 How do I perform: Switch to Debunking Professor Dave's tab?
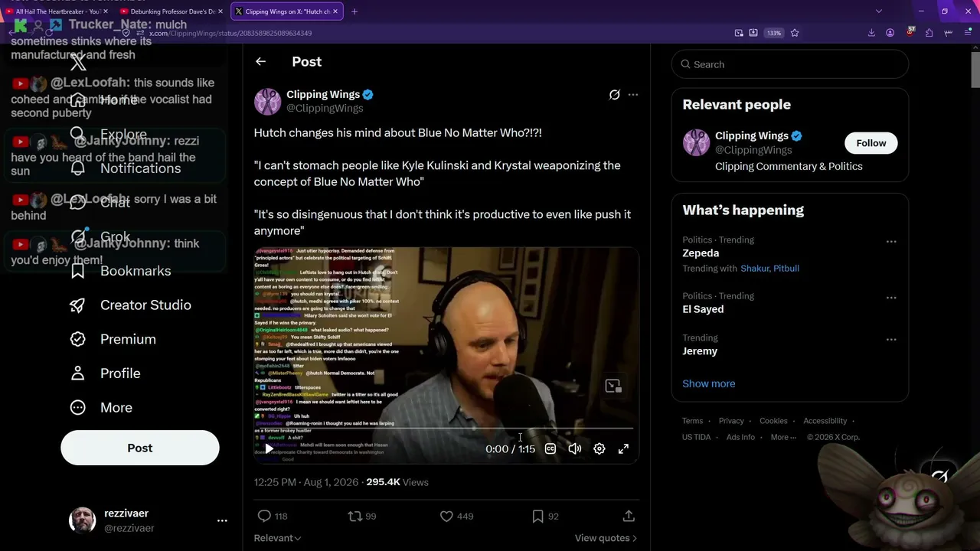point(172,11)
